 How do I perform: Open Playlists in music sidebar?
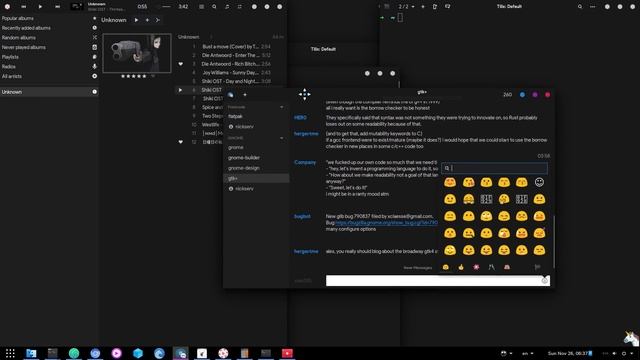pos(48,57)
